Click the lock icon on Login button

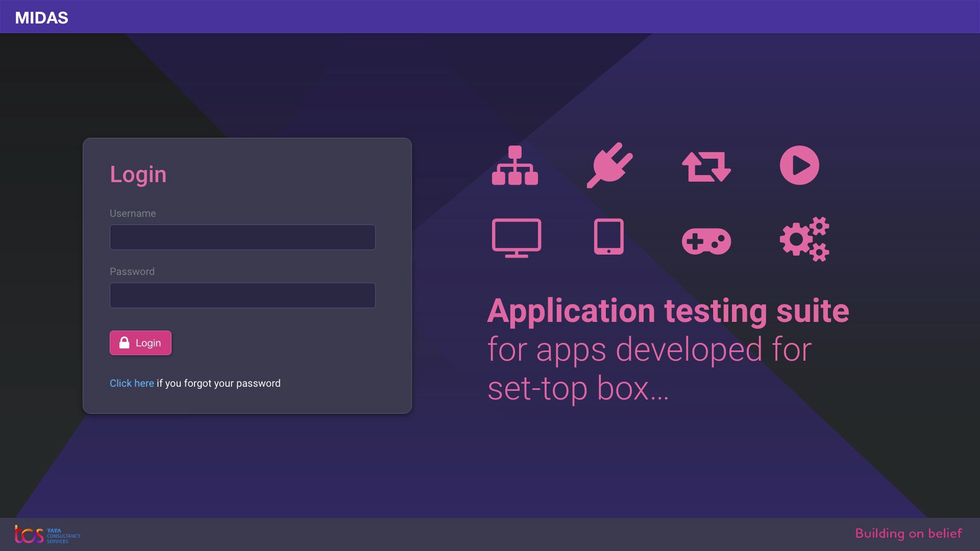124,342
